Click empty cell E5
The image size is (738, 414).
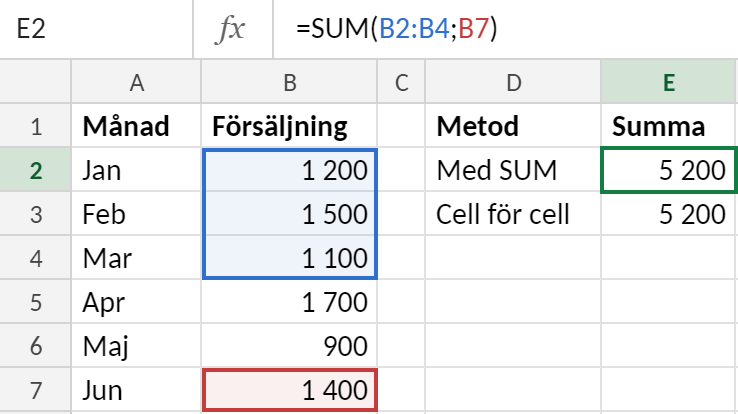(x=669, y=301)
